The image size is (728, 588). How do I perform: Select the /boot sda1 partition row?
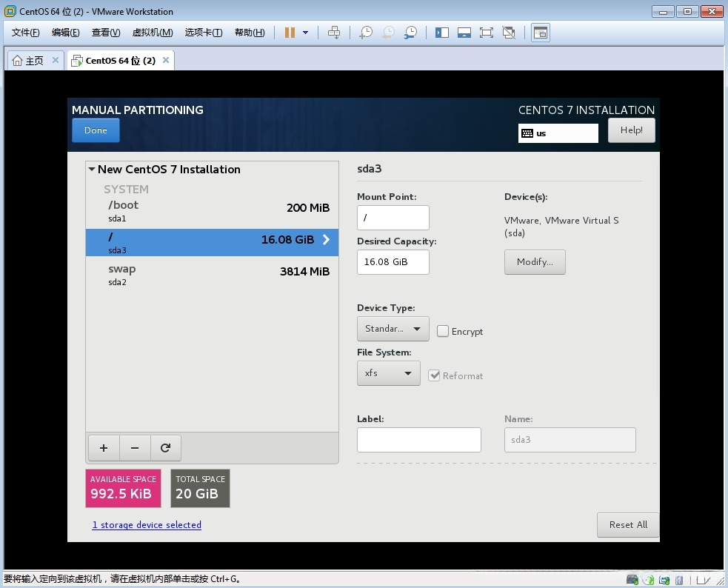(212, 211)
